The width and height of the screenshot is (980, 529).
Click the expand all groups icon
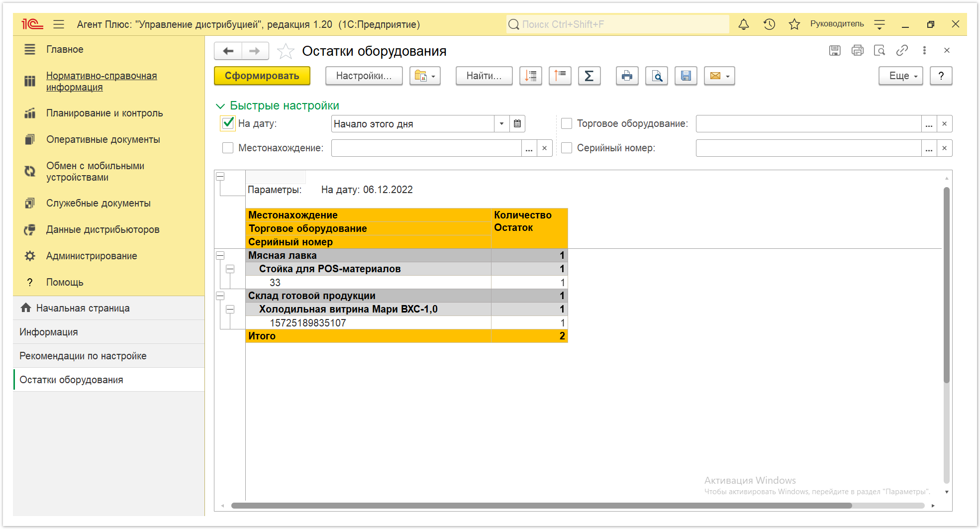point(530,76)
